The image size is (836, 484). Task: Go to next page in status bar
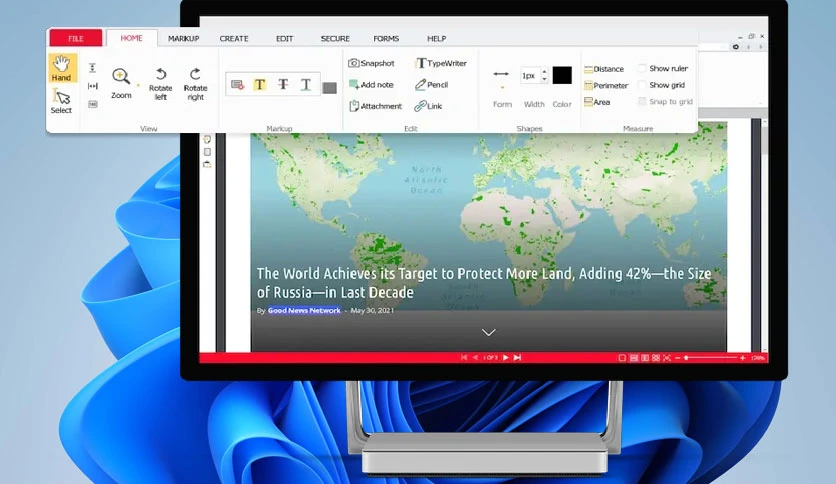pyautogui.click(x=505, y=357)
